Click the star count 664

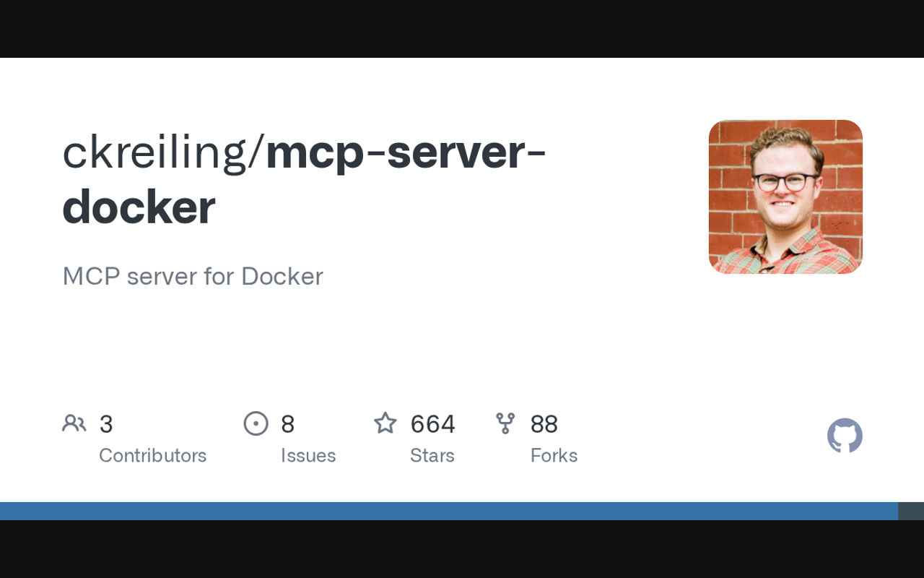tap(432, 424)
